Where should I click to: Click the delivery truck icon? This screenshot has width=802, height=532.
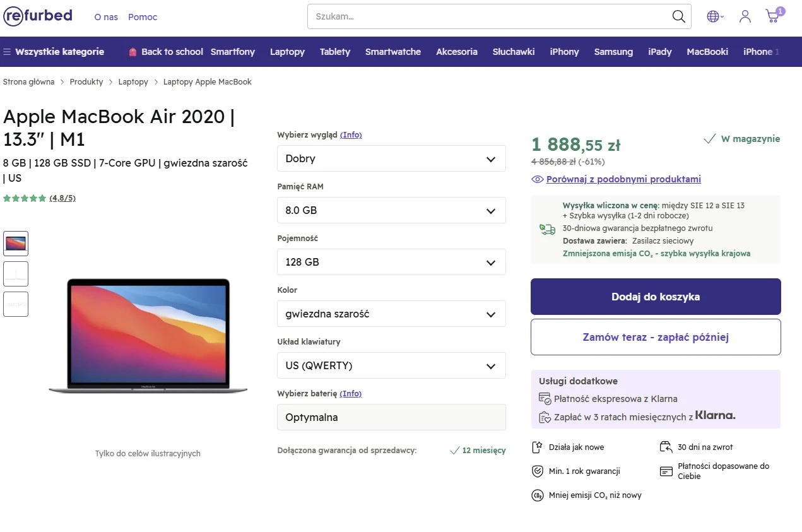coord(547,229)
